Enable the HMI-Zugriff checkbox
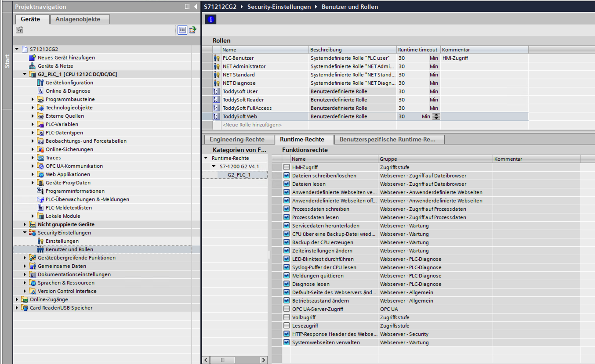595x364 pixels. [x=287, y=167]
